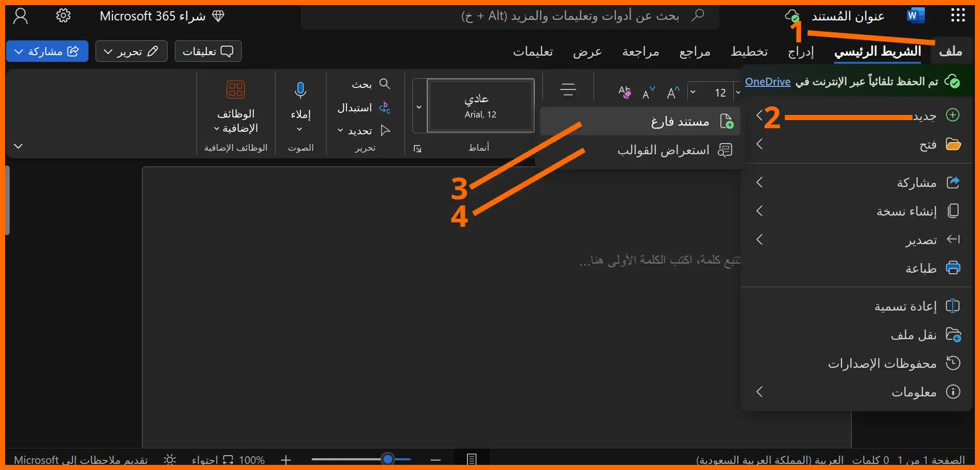The height and width of the screenshot is (470, 980).
Task: Open the تعليقات comments button
Action: pyautogui.click(x=208, y=51)
